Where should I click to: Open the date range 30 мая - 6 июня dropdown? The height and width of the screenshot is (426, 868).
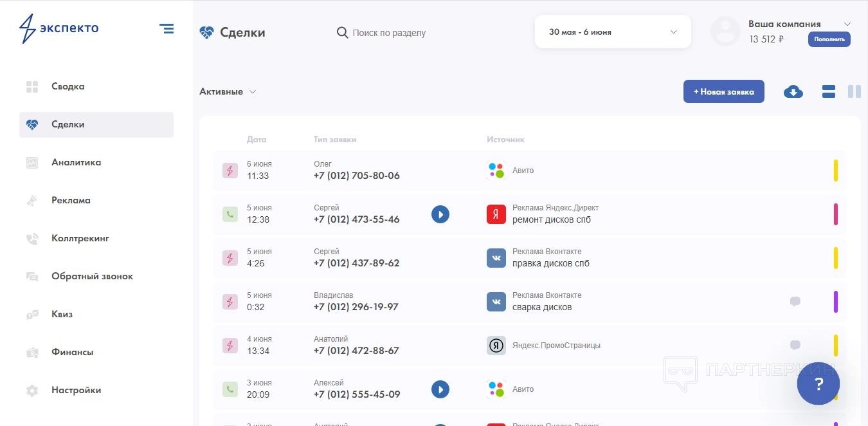(613, 32)
